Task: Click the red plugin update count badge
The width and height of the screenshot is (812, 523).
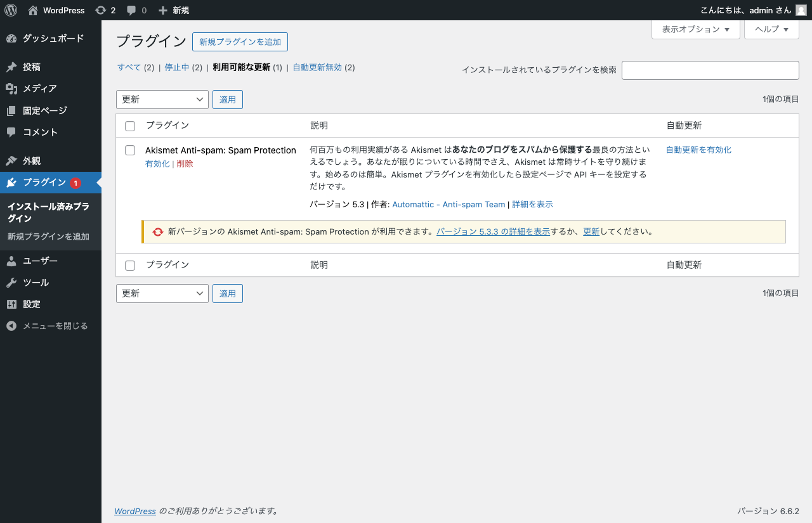Action: click(x=75, y=183)
